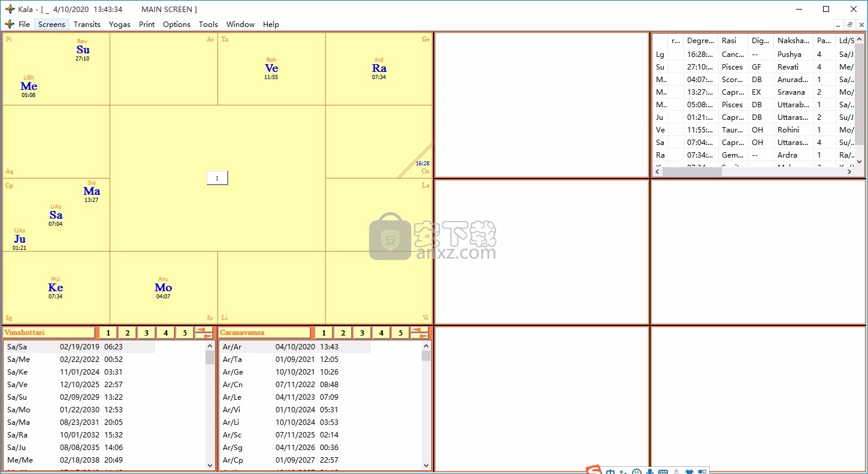Viewport: 868px width, 474px height.
Task: Select the Ar/Cn 07/11/2022 row
Action: pos(295,385)
